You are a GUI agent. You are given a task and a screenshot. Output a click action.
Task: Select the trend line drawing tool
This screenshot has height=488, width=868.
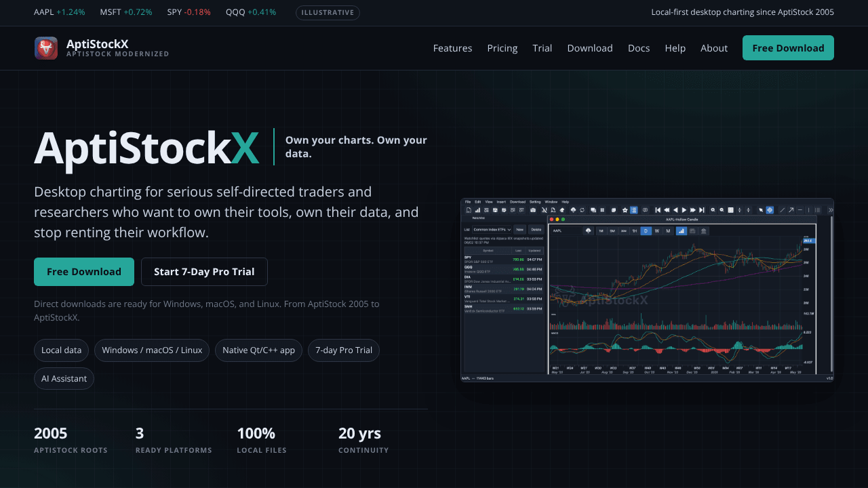[x=783, y=210]
